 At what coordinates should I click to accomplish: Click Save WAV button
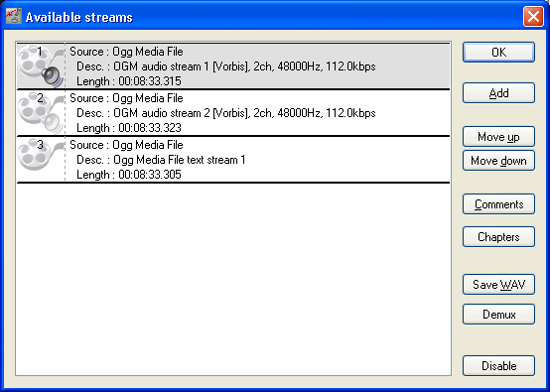click(x=498, y=285)
